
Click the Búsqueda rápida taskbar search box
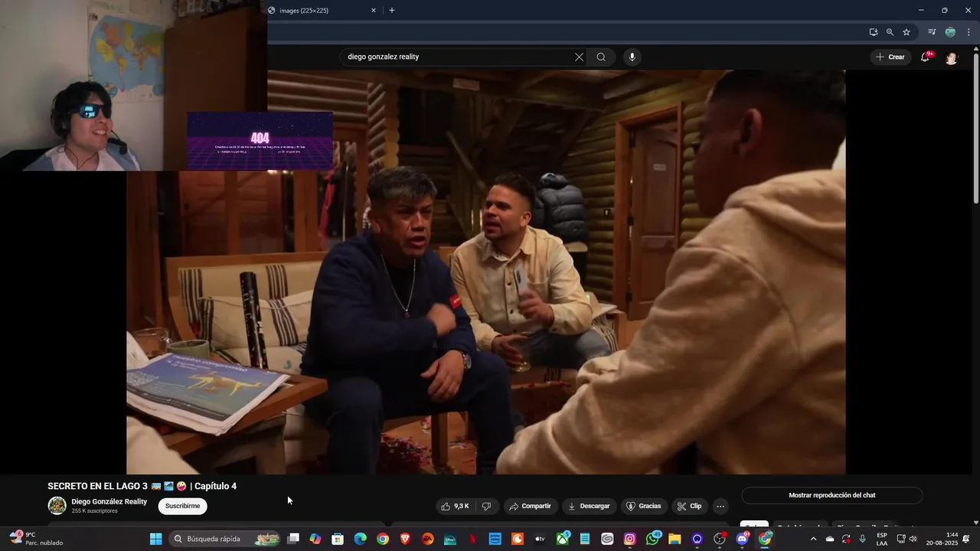click(x=225, y=539)
